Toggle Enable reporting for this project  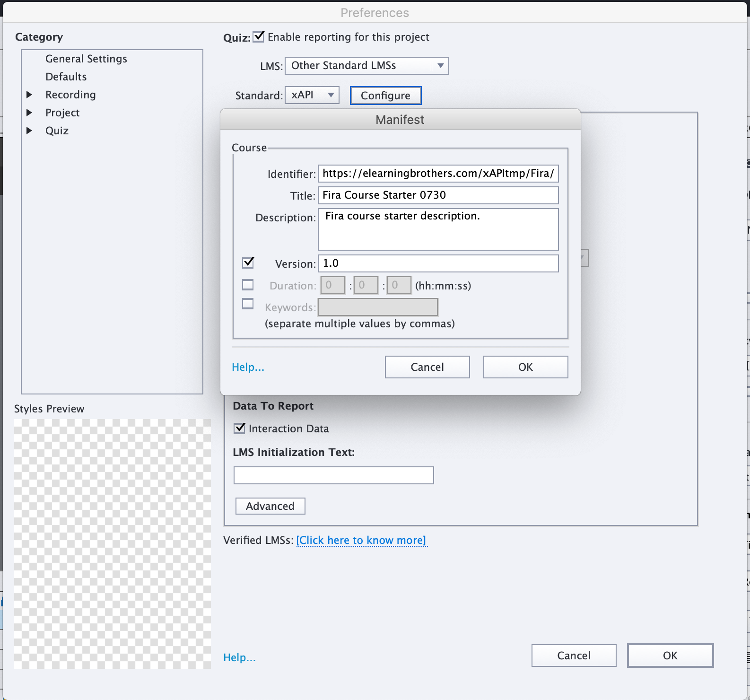click(x=259, y=37)
